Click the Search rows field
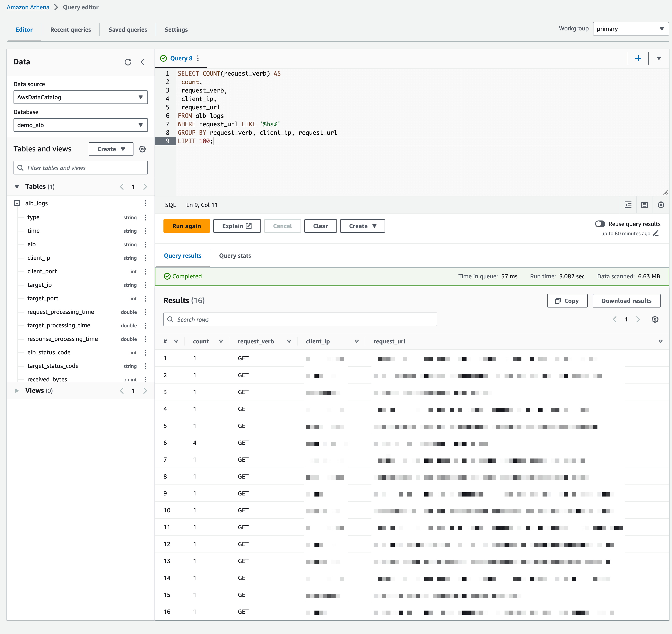The width and height of the screenshot is (672, 634). (300, 319)
